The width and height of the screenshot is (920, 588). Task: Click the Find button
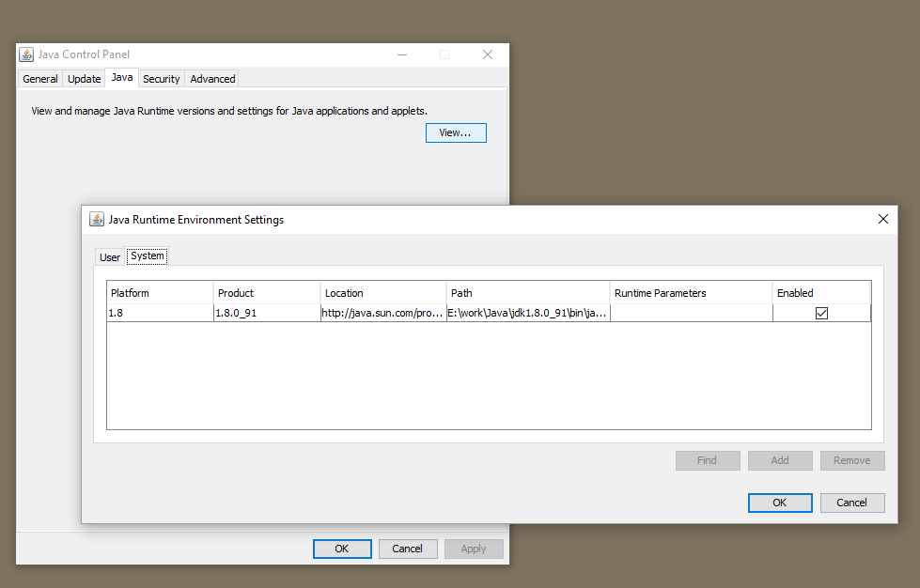(708, 460)
